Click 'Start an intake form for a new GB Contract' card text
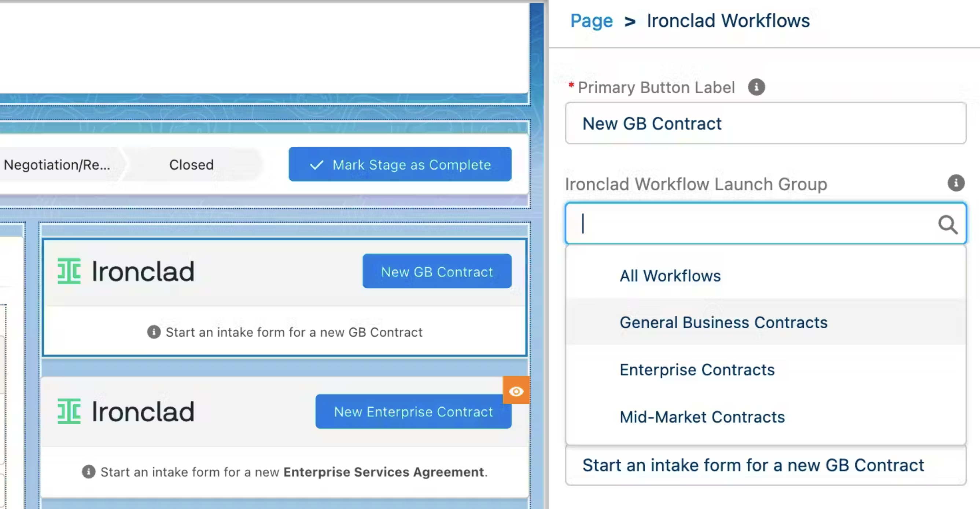Viewport: 980px width, 509px height. coord(294,332)
